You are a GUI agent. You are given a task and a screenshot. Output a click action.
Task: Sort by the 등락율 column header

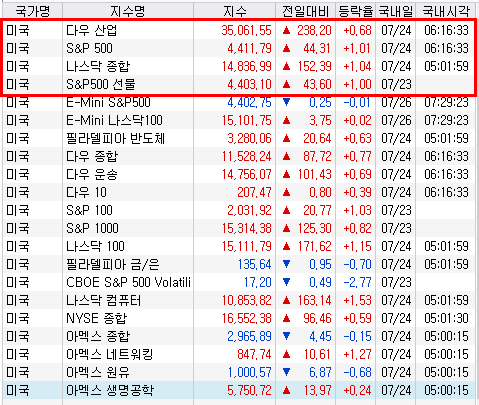point(355,12)
